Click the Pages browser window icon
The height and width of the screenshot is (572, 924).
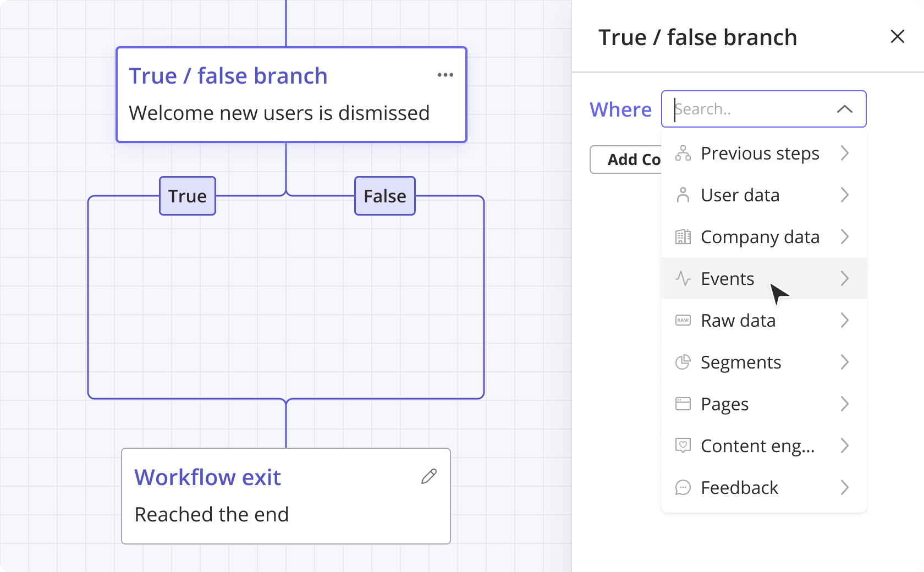[x=683, y=404]
